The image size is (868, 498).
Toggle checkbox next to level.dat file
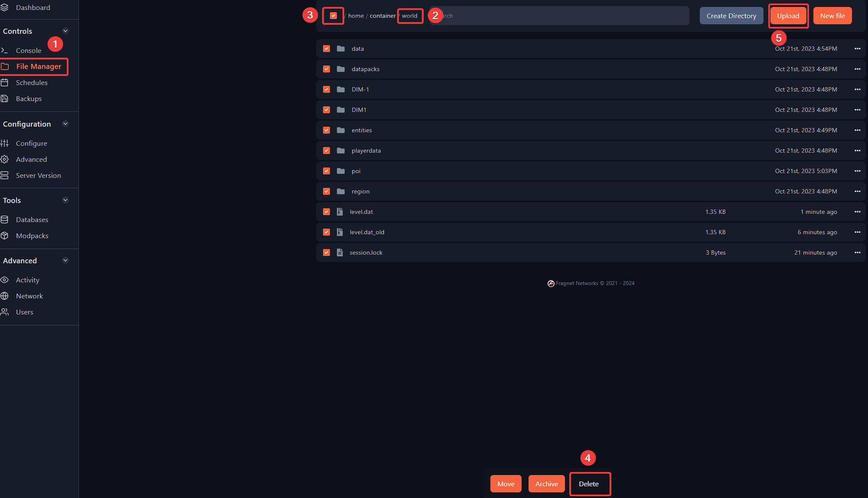327,212
